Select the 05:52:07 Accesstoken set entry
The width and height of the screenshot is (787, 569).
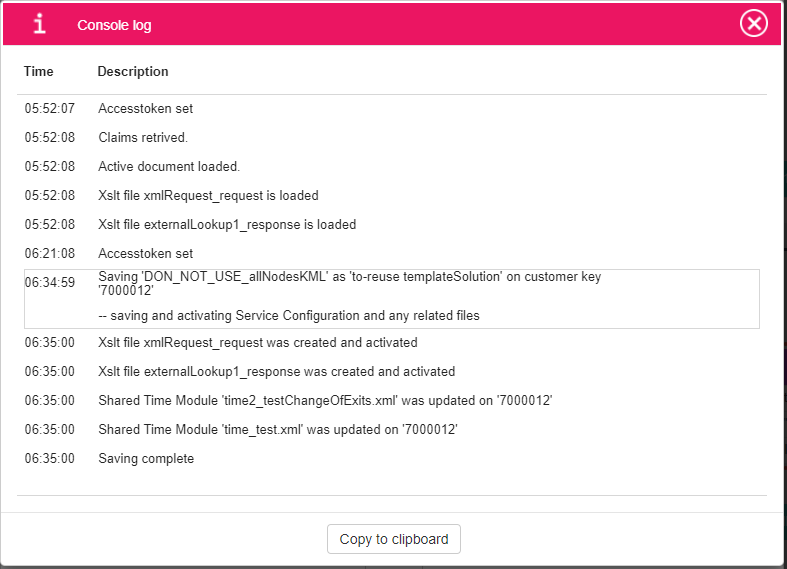coord(145,108)
